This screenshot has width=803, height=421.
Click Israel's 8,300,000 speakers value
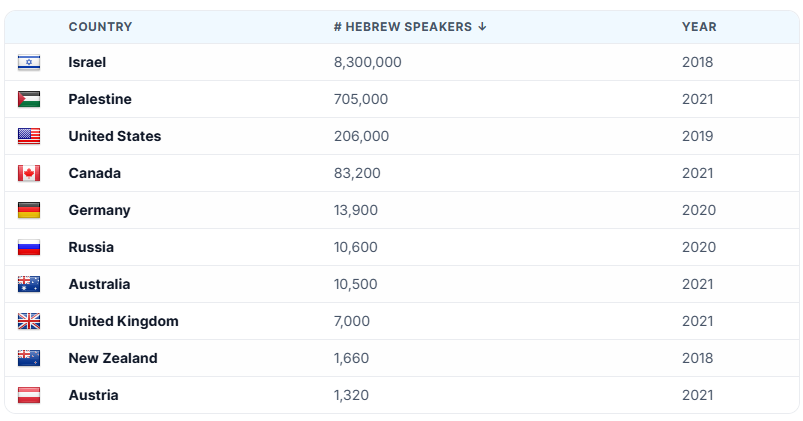coord(368,62)
